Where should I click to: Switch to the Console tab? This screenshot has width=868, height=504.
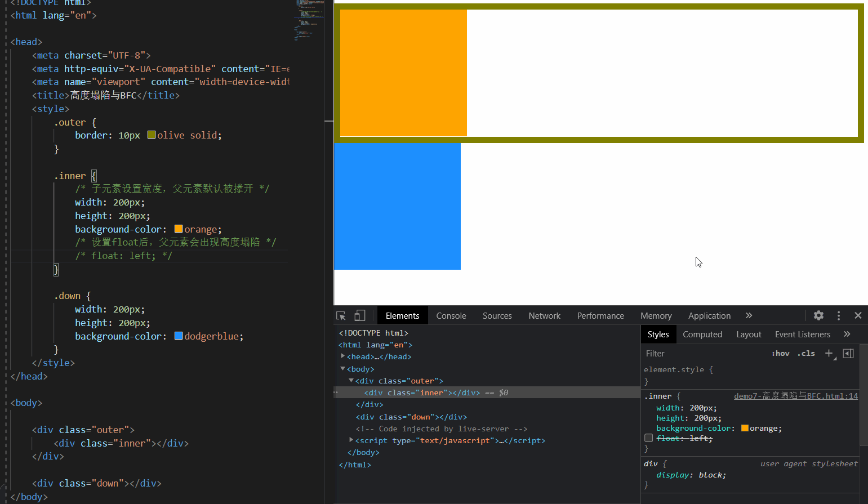pyautogui.click(x=451, y=315)
